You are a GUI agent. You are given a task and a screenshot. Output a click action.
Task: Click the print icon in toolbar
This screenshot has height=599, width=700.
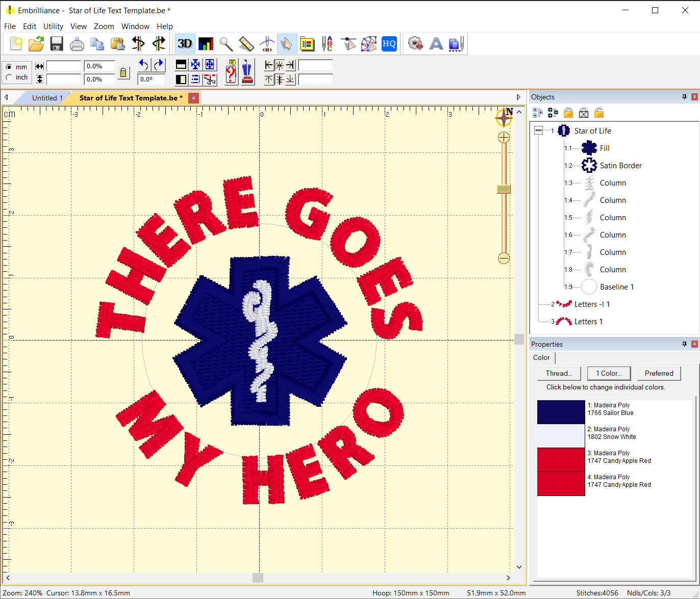77,44
